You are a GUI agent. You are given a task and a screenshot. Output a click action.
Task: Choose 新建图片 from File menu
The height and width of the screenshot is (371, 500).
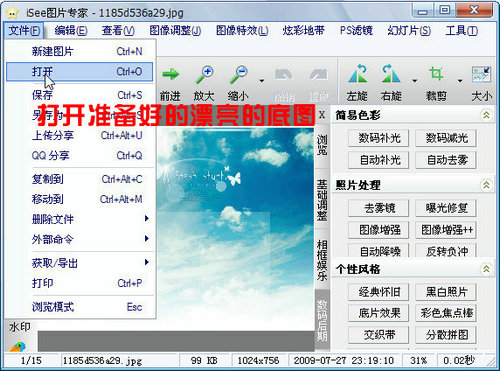click(80, 51)
